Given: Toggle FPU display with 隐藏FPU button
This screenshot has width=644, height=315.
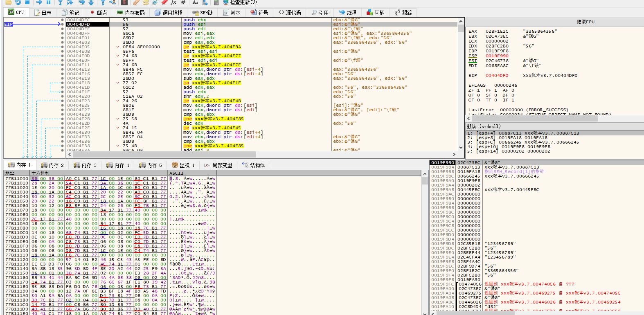Looking at the screenshot, I should 585,22.
